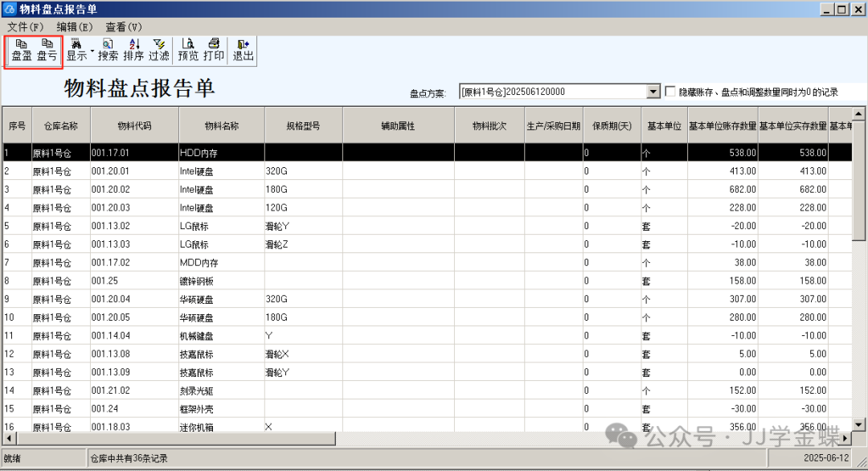Click the 退出 exit icon
The height and width of the screenshot is (471, 868).
244,50
